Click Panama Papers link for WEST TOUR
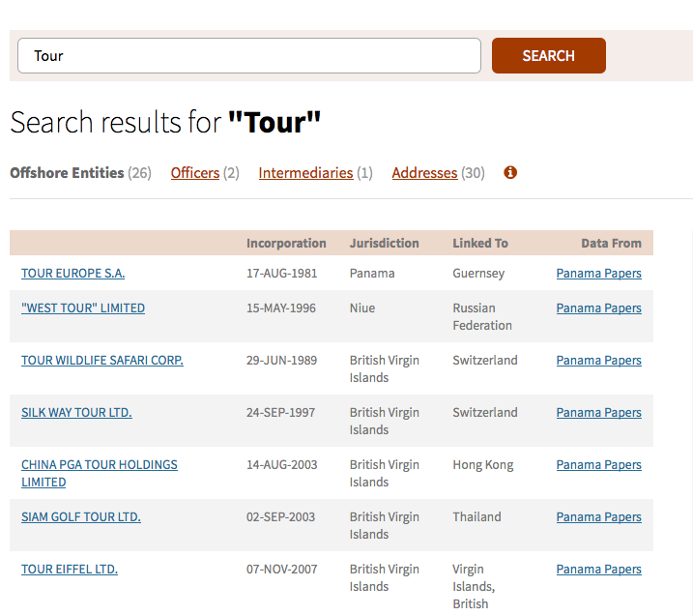The image size is (693, 616). coord(598,308)
